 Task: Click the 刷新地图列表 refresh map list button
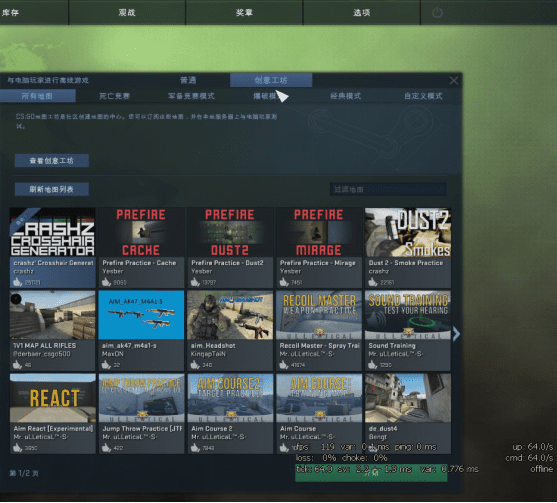(x=52, y=189)
